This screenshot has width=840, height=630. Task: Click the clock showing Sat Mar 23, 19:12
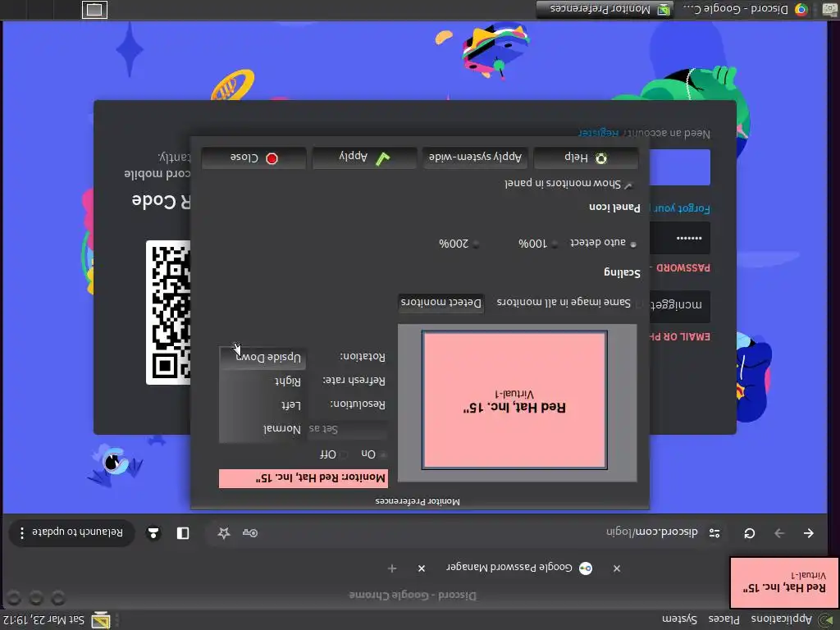(x=43, y=620)
